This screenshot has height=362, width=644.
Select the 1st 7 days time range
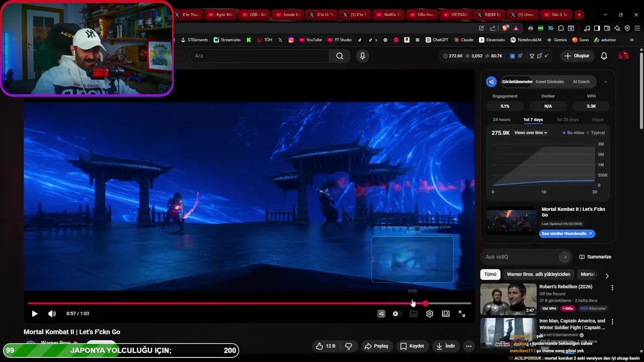pyautogui.click(x=533, y=120)
